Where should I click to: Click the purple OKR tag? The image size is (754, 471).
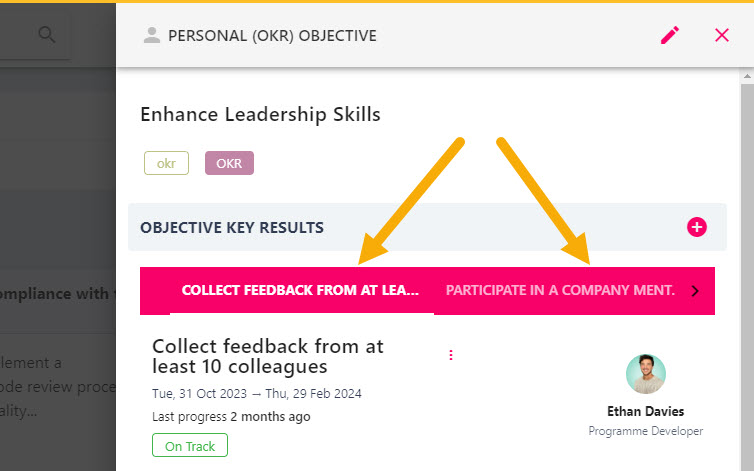pos(229,163)
